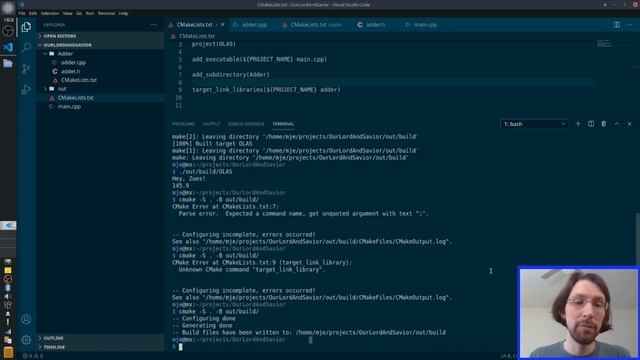640x360 pixels.
Task: Open the Search view in activity bar
Action: pos(26,48)
